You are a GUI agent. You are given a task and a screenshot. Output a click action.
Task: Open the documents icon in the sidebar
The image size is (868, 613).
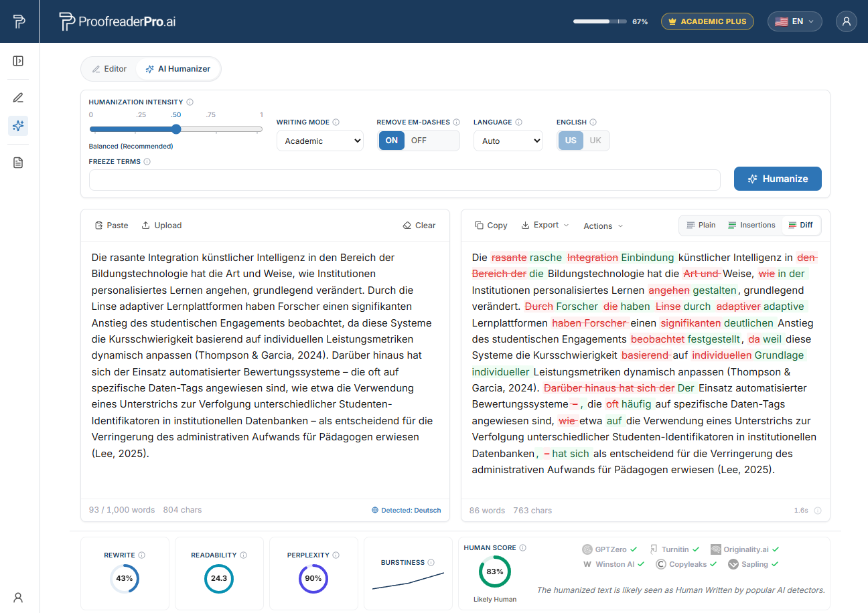point(18,163)
